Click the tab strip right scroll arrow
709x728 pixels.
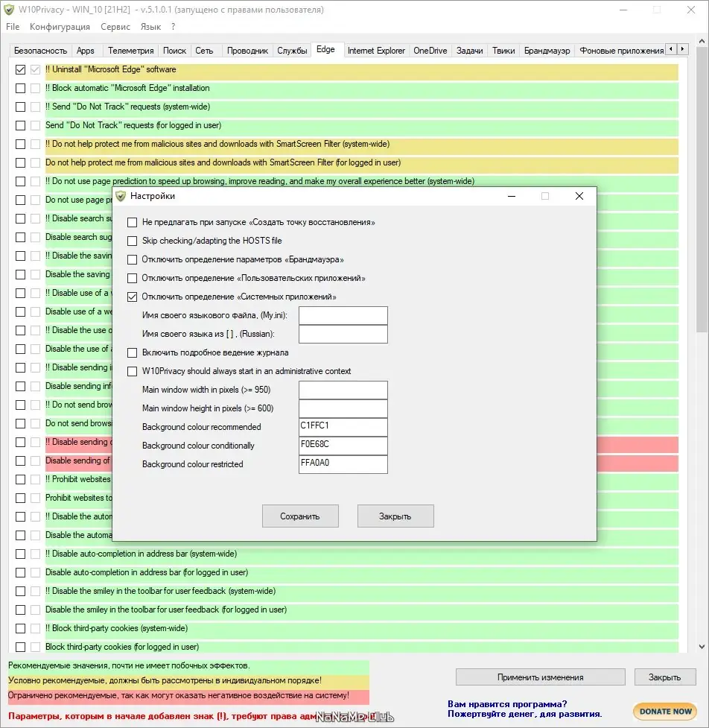[x=682, y=48]
